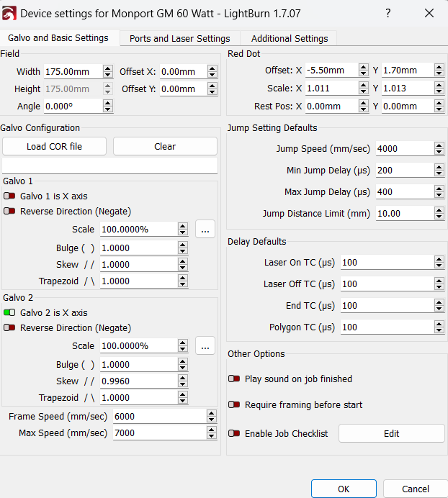448x498 pixels.
Task: Click Galvo 1 Bulge stepper
Action: (x=183, y=248)
